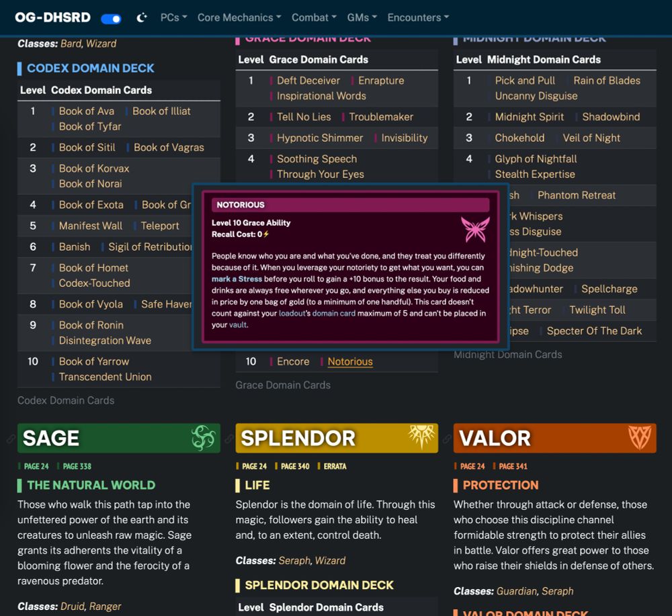Open the vault link in tooltip

(x=238, y=324)
